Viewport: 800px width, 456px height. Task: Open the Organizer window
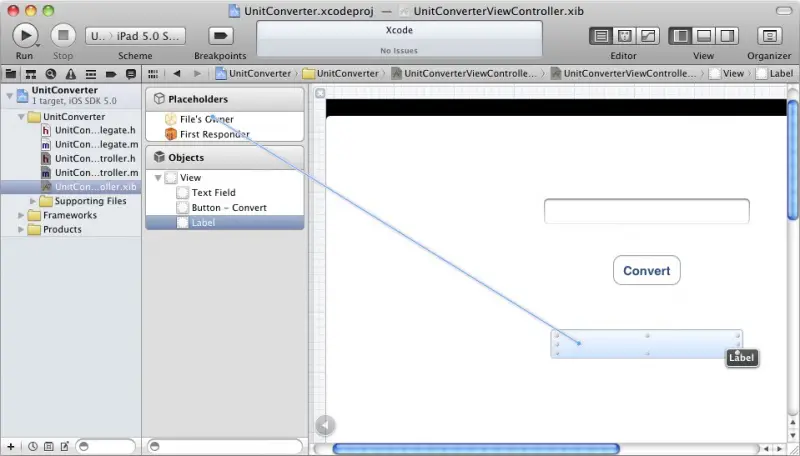coord(769,35)
